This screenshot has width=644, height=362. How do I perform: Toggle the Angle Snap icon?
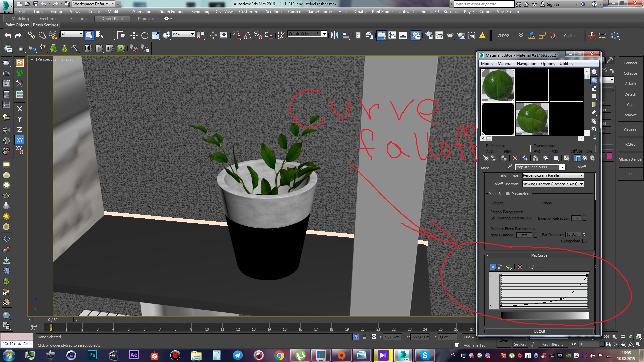click(247, 35)
